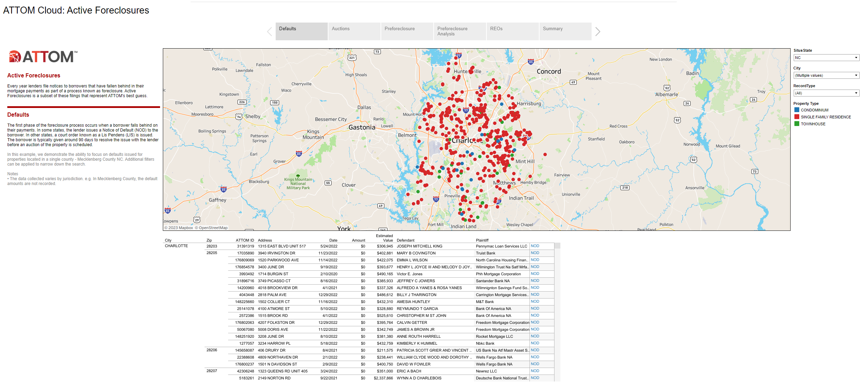868x386 pixels.
Task: Go to the previous story tab arrow
Action: pyautogui.click(x=269, y=32)
